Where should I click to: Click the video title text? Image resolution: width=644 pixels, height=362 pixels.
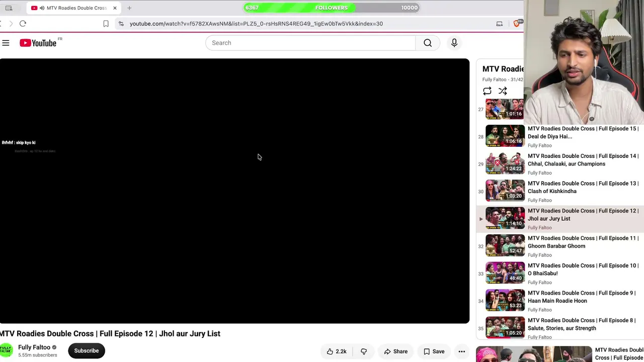coord(110,333)
